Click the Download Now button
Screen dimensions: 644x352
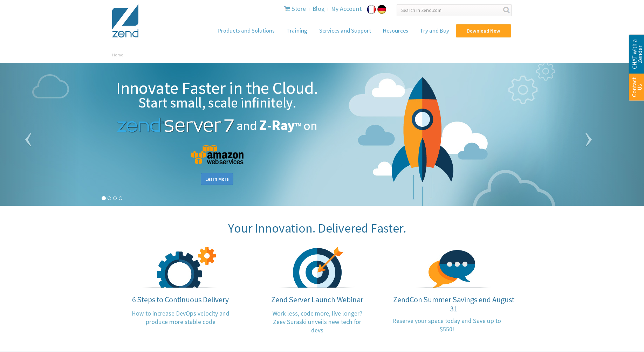[x=484, y=31]
